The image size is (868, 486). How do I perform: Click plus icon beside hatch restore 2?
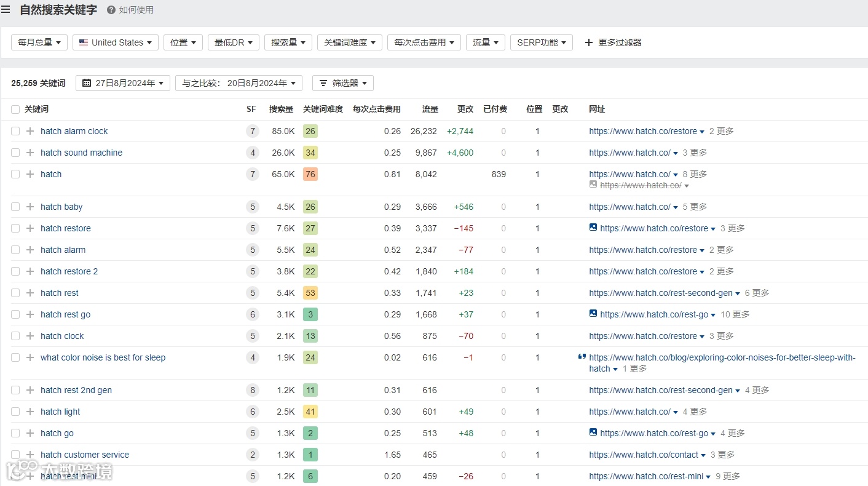(x=30, y=271)
